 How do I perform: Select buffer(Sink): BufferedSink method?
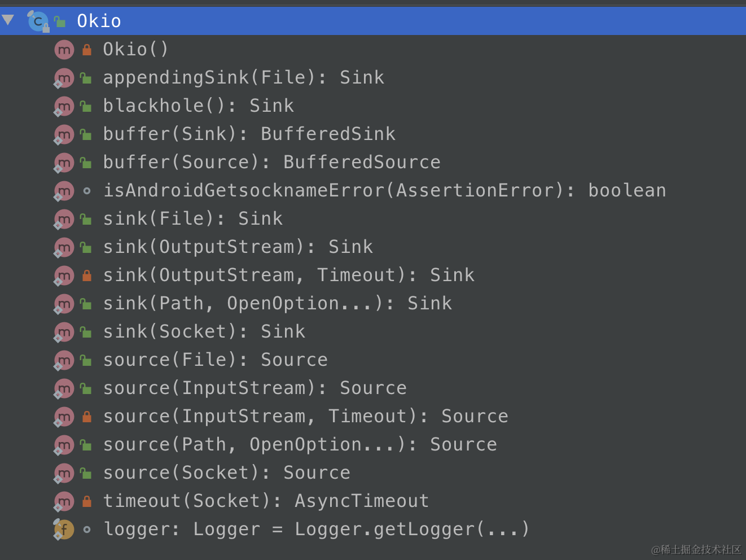coord(249,134)
